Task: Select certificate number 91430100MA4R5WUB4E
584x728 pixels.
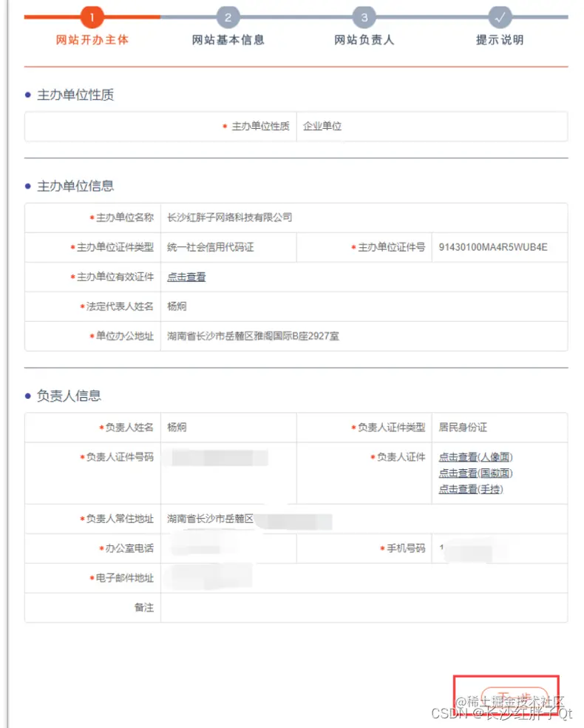Action: coord(493,247)
